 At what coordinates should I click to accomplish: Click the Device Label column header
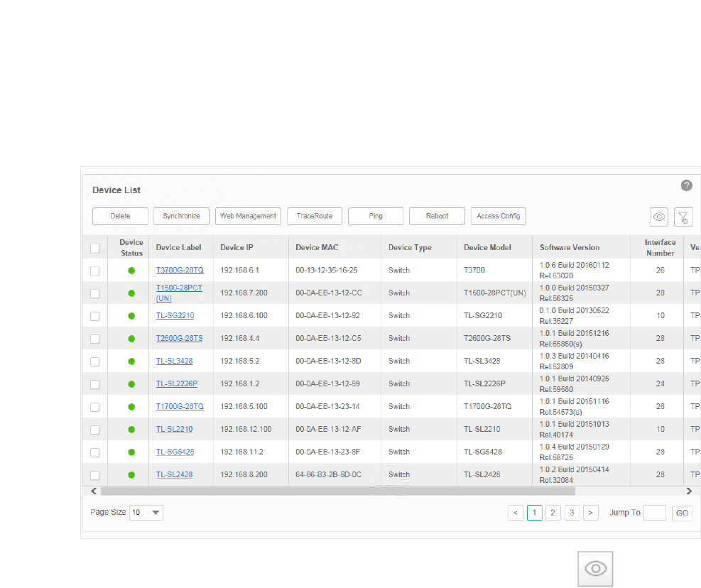point(178,248)
